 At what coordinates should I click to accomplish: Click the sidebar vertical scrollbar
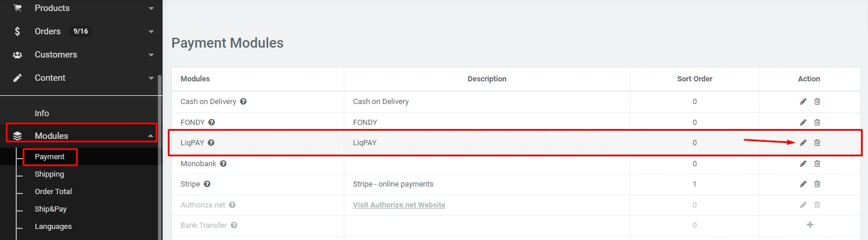pyautogui.click(x=160, y=157)
